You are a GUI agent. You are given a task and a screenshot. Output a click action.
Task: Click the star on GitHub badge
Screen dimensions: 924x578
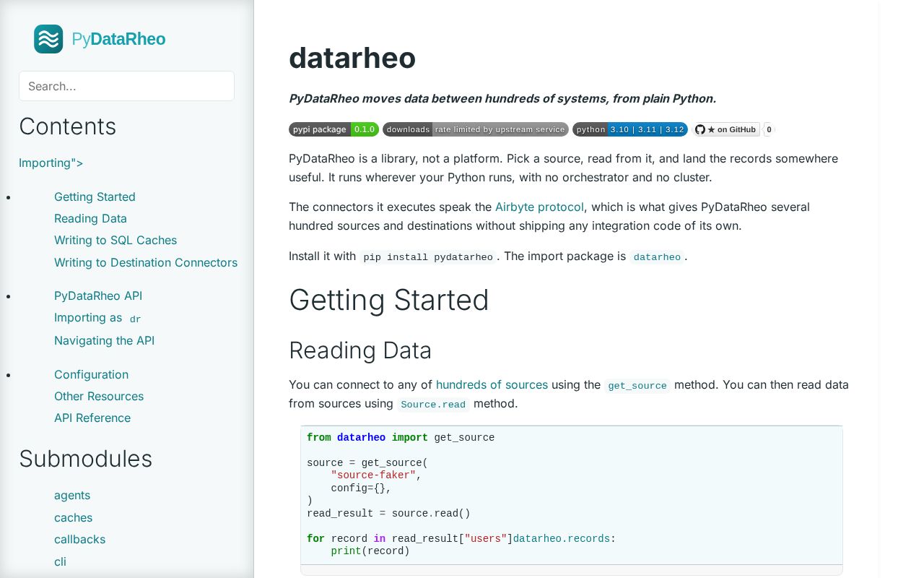726,129
